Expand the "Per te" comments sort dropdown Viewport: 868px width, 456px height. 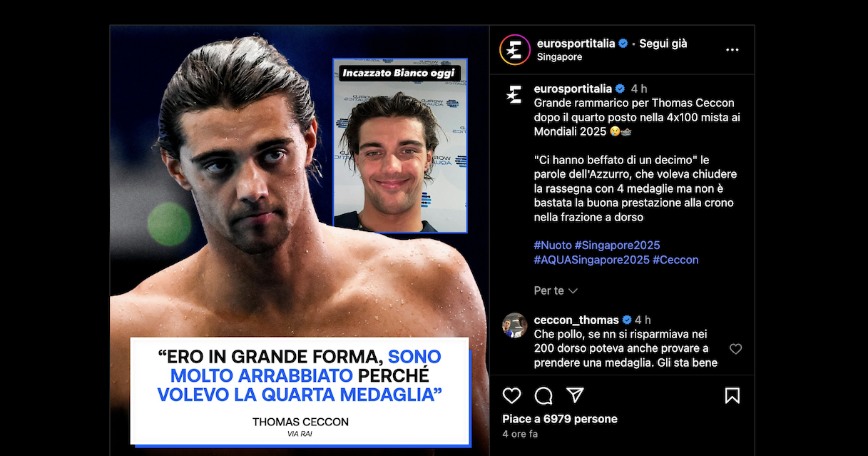click(556, 290)
